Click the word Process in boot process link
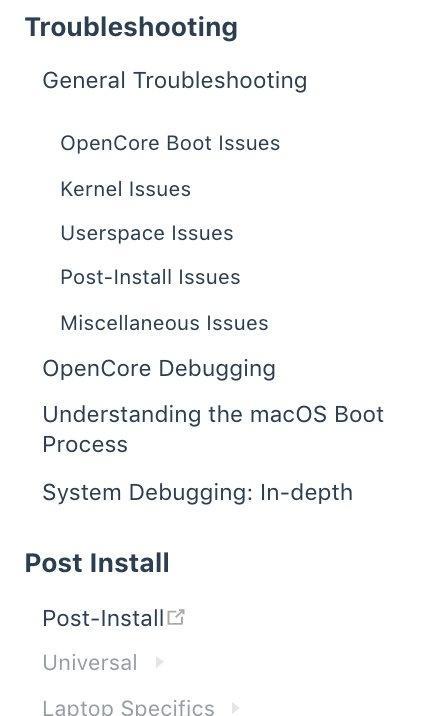Viewport: 448px width, 716px height. click(x=85, y=444)
